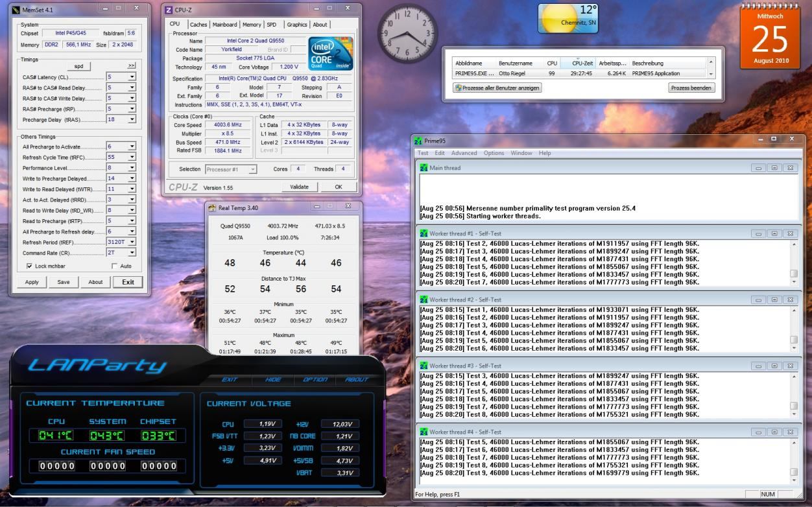The height and width of the screenshot is (507, 812).
Task: Open the Test menu in Prime95
Action: pyautogui.click(x=423, y=153)
